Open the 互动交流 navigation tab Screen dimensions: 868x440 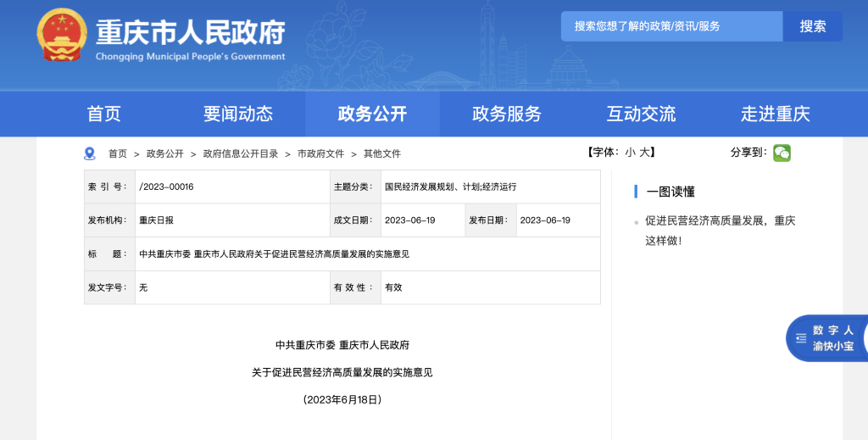[x=641, y=114]
